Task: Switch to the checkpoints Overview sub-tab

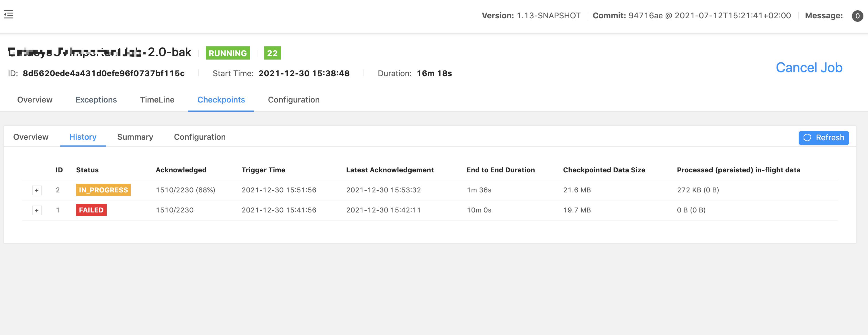Action: (x=31, y=137)
